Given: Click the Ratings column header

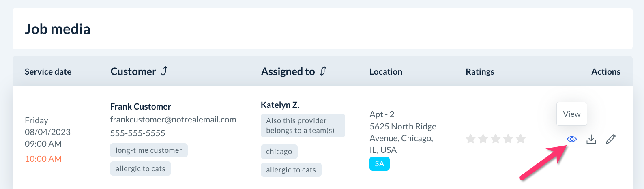Looking at the screenshot, I should (480, 72).
